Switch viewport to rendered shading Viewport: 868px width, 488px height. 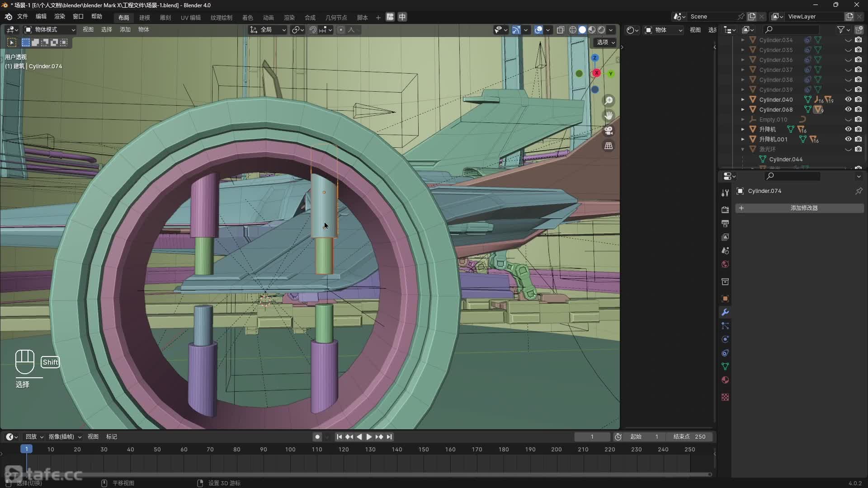point(601,30)
